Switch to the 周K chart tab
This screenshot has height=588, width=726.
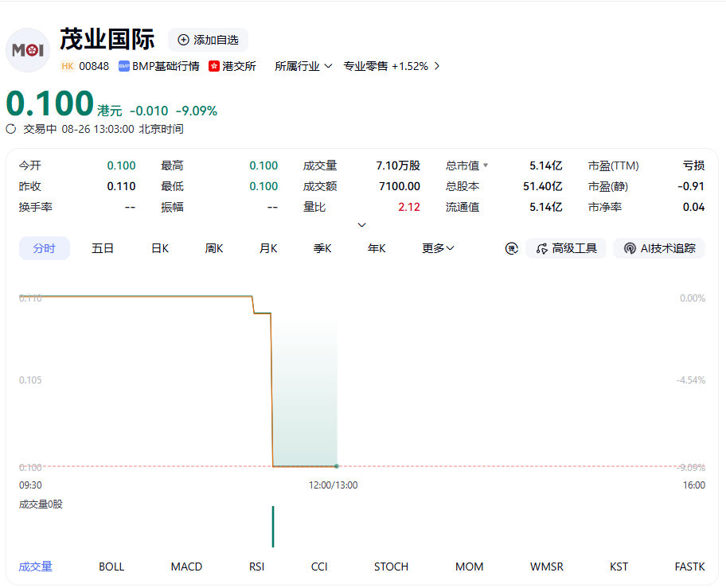214,248
